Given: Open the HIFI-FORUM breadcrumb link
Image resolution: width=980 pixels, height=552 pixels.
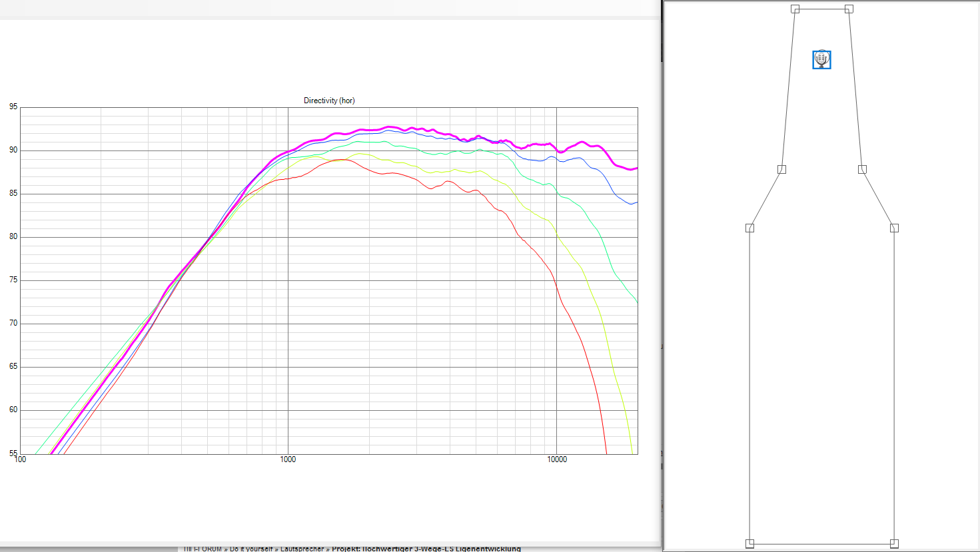Looking at the screenshot, I should (x=203, y=549).
